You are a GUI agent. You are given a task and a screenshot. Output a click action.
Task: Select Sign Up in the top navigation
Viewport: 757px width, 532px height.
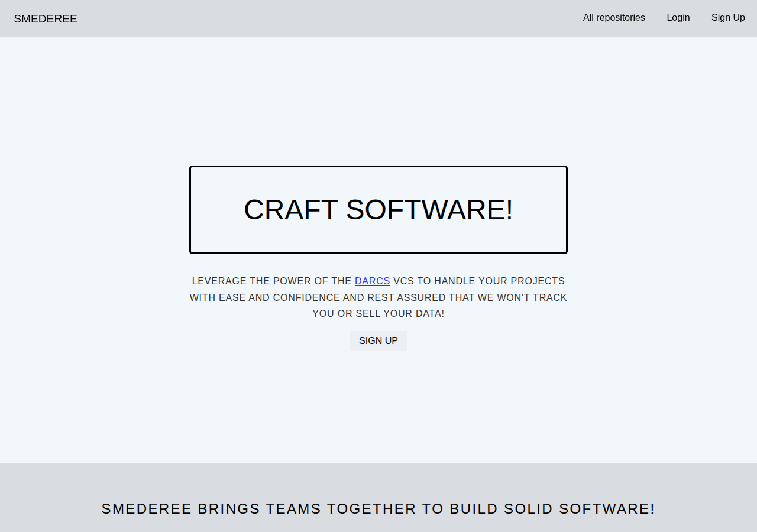pyautogui.click(x=728, y=18)
